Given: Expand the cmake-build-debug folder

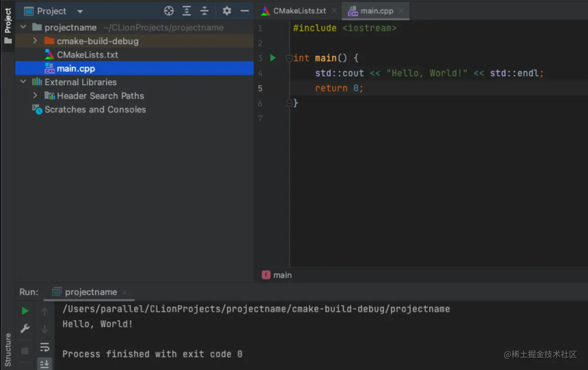Looking at the screenshot, I should point(35,41).
